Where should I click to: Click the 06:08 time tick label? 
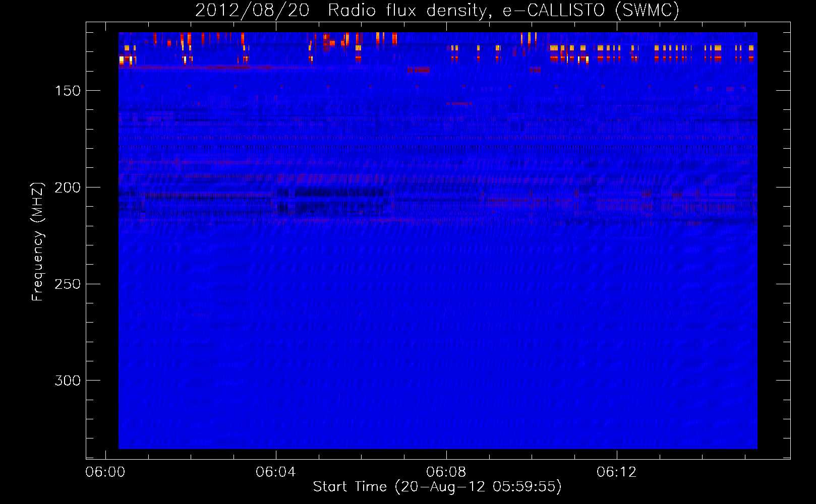pyautogui.click(x=446, y=472)
